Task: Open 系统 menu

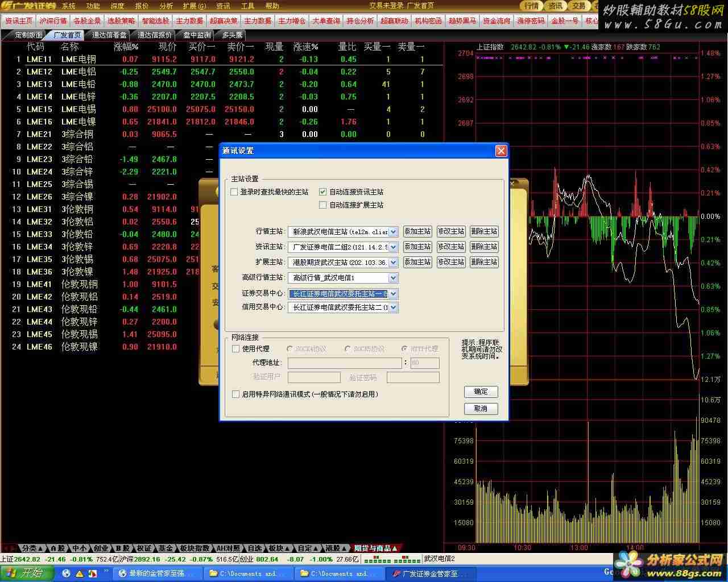Action: [x=68, y=6]
